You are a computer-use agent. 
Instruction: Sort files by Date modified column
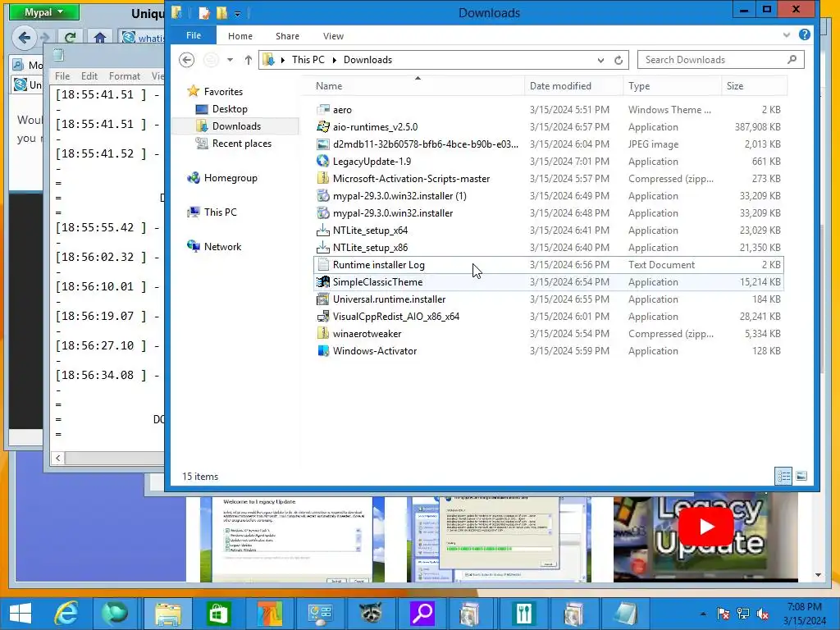(573, 85)
